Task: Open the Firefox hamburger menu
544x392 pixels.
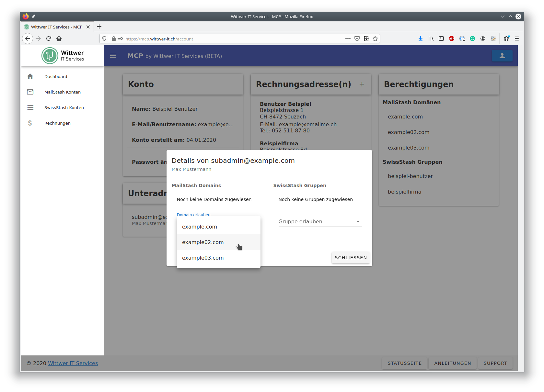Action: [x=517, y=39]
